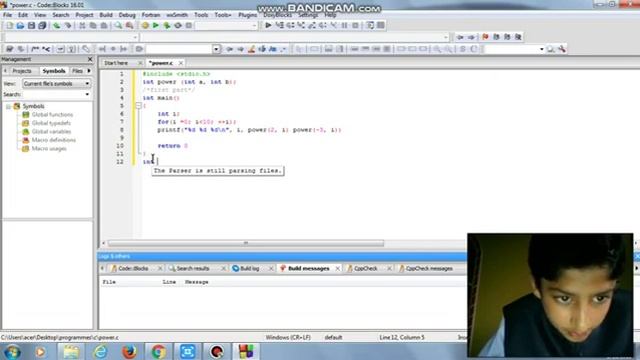Open combo box dropdown beside marker pen

coord(216,49)
